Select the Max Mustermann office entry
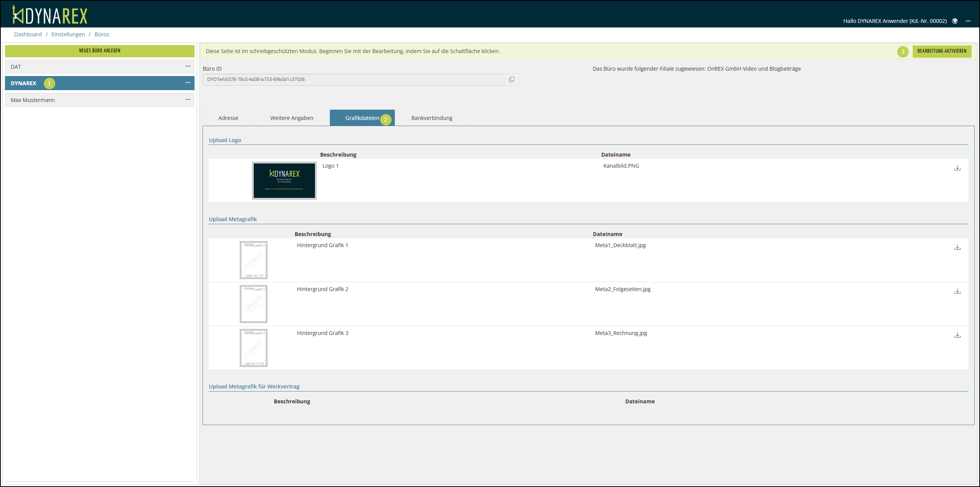Viewport: 980px width, 487px height. pos(33,100)
